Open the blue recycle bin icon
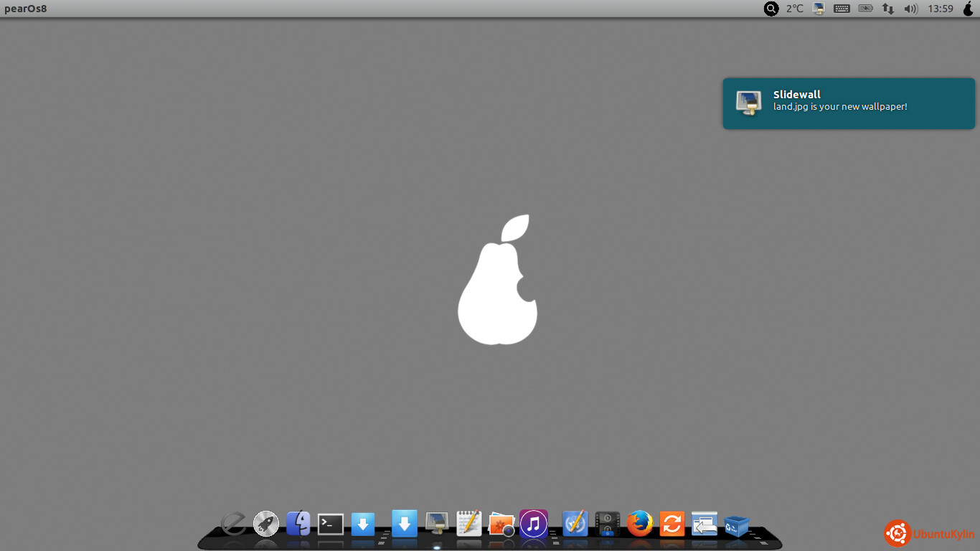 [x=736, y=526]
